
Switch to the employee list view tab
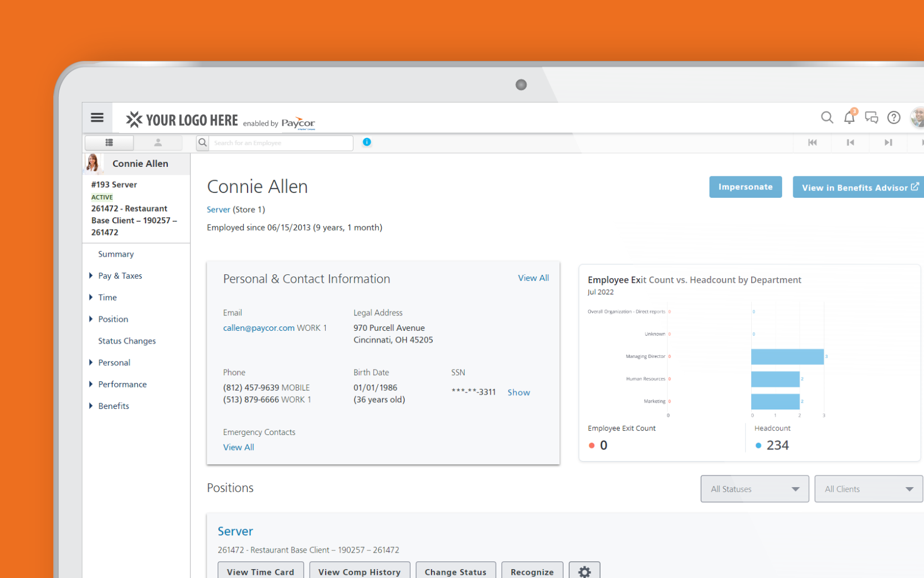(109, 143)
